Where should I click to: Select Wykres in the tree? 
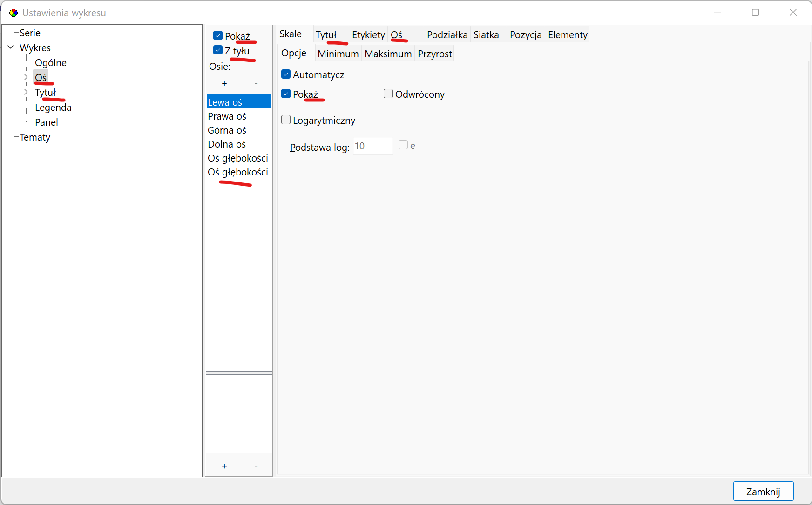point(35,48)
